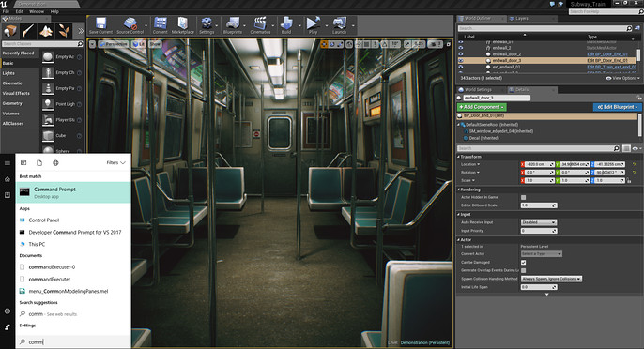This screenshot has width=644, height=349.
Task: Click the endwall_door_3 actor name field
Action: click(x=497, y=98)
